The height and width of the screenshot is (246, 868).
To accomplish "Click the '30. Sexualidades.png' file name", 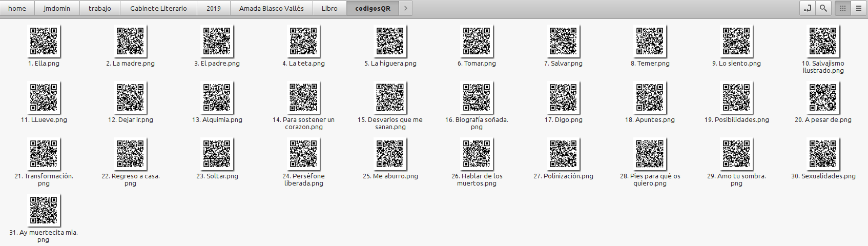I will [x=823, y=176].
